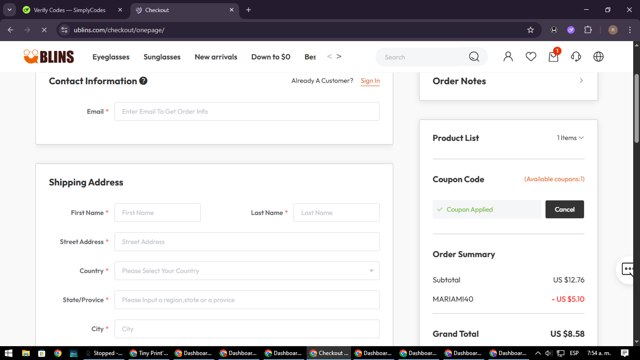Click the volume icon in system tray
Image resolution: width=640 pixels, height=360 pixels.
point(548,353)
